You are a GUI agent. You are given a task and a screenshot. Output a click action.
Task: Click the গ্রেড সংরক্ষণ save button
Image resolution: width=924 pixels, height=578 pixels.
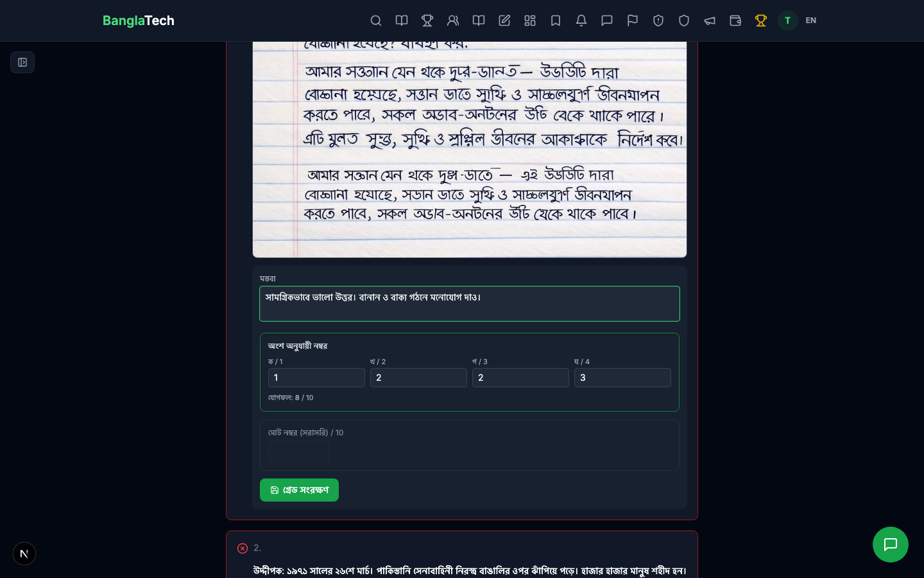pyautogui.click(x=299, y=490)
